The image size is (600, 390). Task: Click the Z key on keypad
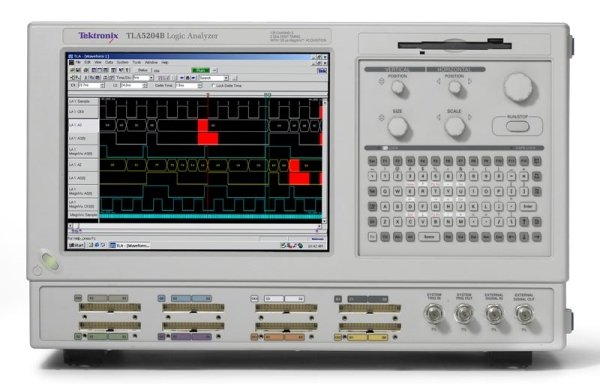[x=385, y=222]
